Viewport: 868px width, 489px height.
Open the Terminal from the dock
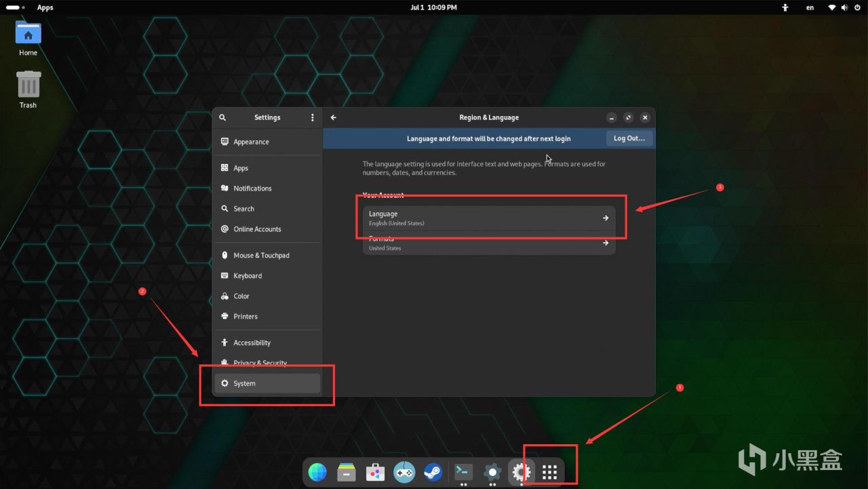(x=464, y=471)
